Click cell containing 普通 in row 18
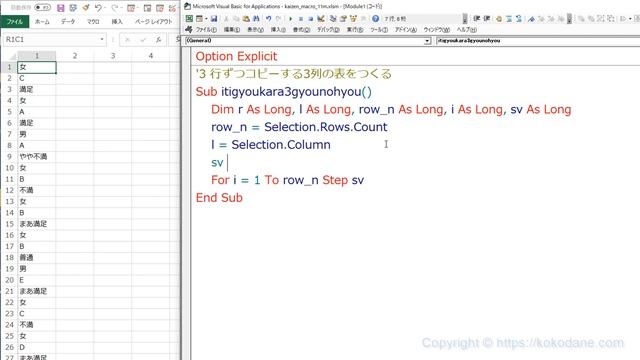This screenshot has height=360, width=640. coord(37,258)
